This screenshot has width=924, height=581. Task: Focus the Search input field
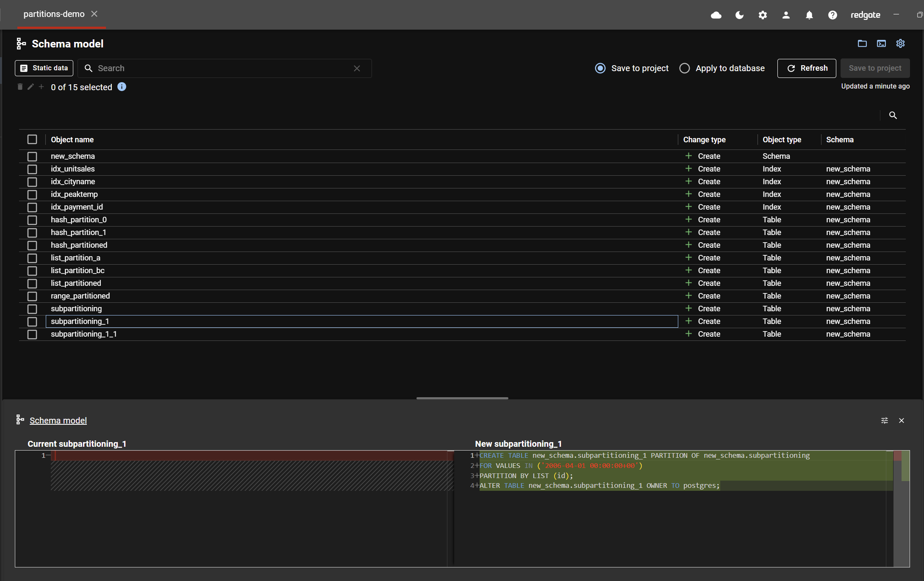pyautogui.click(x=225, y=68)
